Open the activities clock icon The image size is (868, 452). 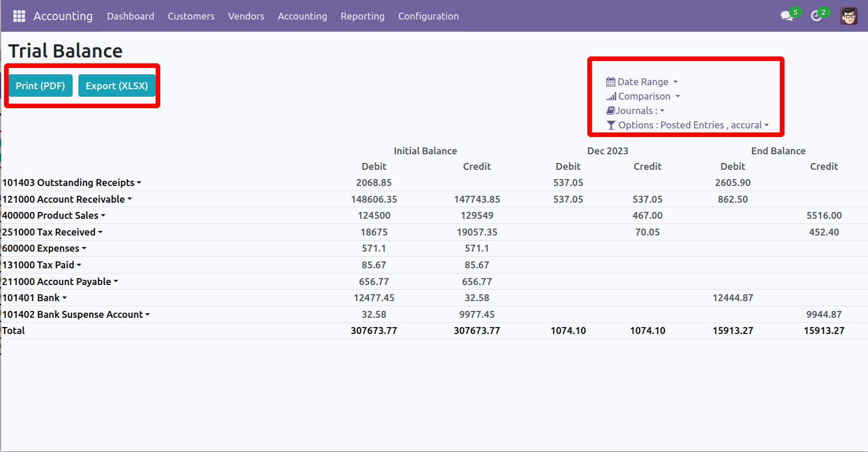coord(816,16)
